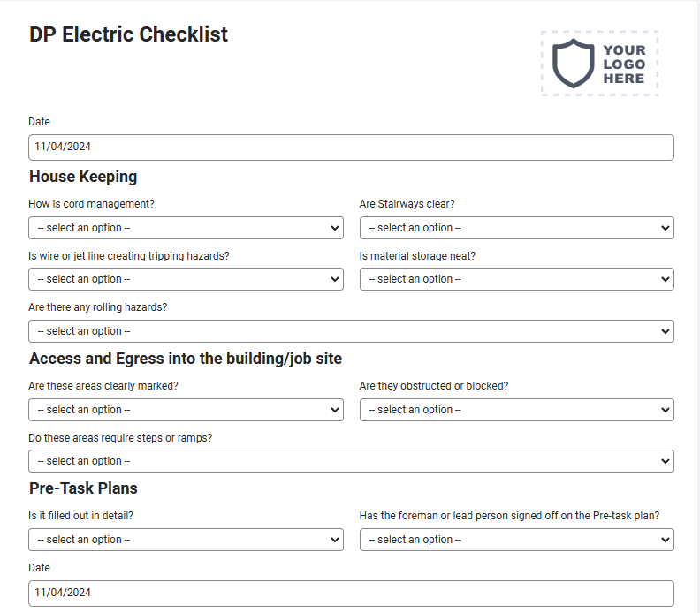The image size is (700, 613).
Task: Click the Date field under Pre-Task Plans
Action: [x=351, y=594]
